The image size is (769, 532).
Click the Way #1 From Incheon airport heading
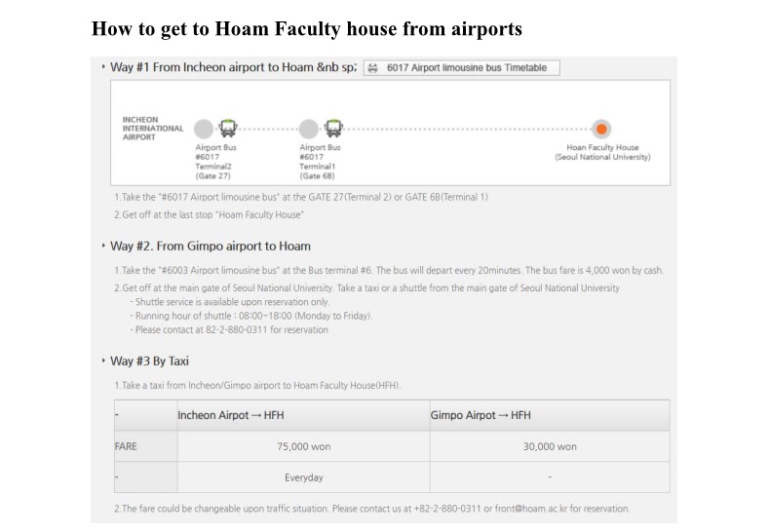[234, 67]
